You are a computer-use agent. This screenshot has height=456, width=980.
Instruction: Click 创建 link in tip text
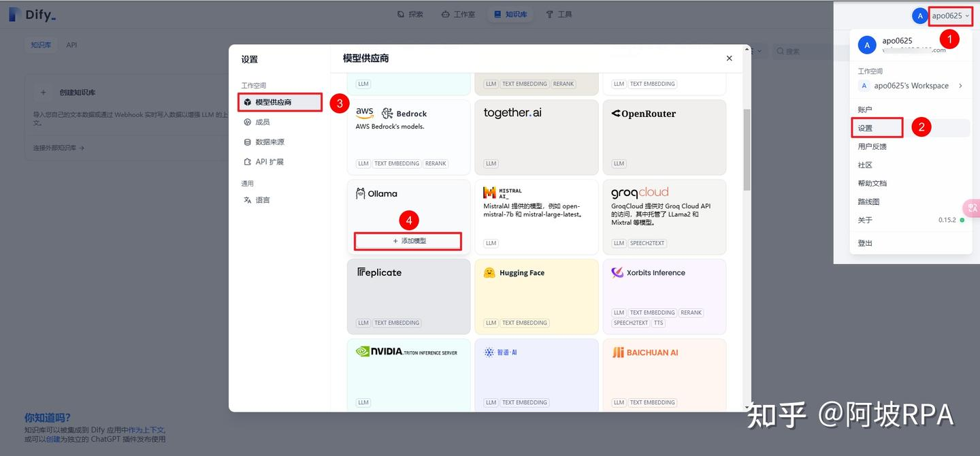point(53,439)
